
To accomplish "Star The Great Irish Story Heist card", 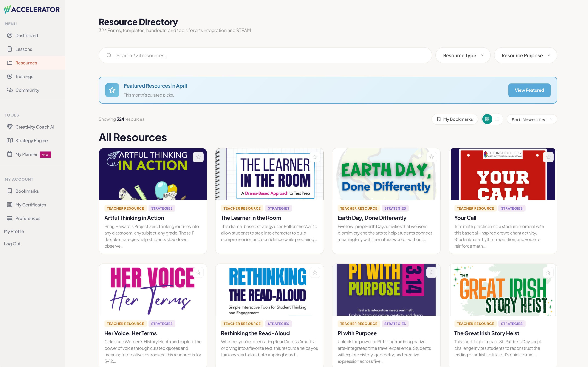I will [x=548, y=272].
